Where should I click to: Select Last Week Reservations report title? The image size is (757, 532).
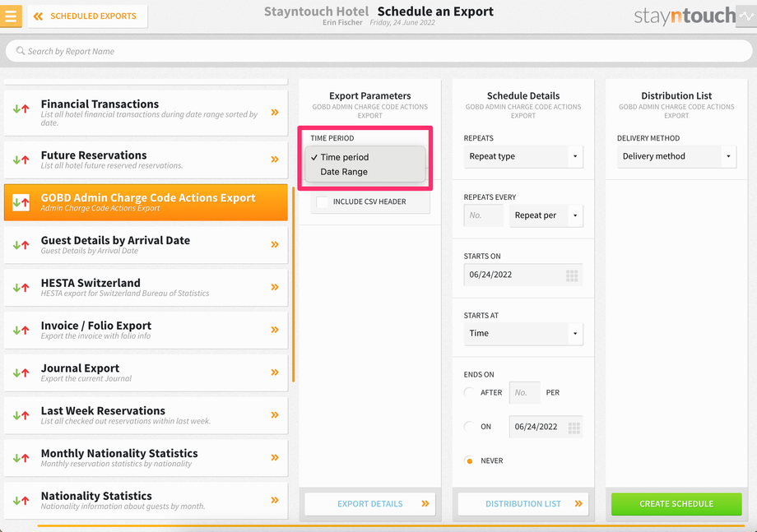(x=103, y=411)
